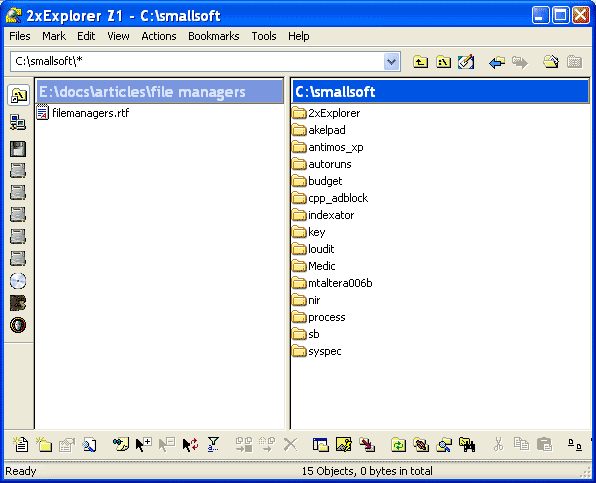Click the open folder icon in top toolbar
This screenshot has width=596, height=483.
pyautogui.click(x=551, y=62)
